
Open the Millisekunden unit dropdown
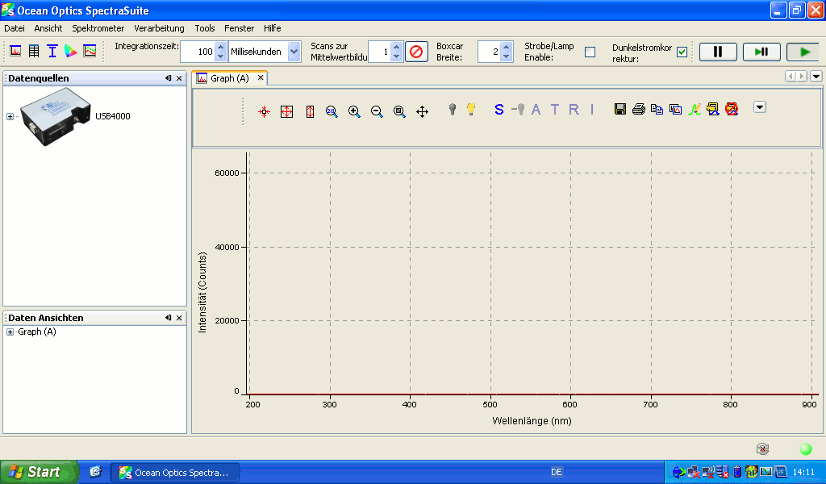click(294, 51)
